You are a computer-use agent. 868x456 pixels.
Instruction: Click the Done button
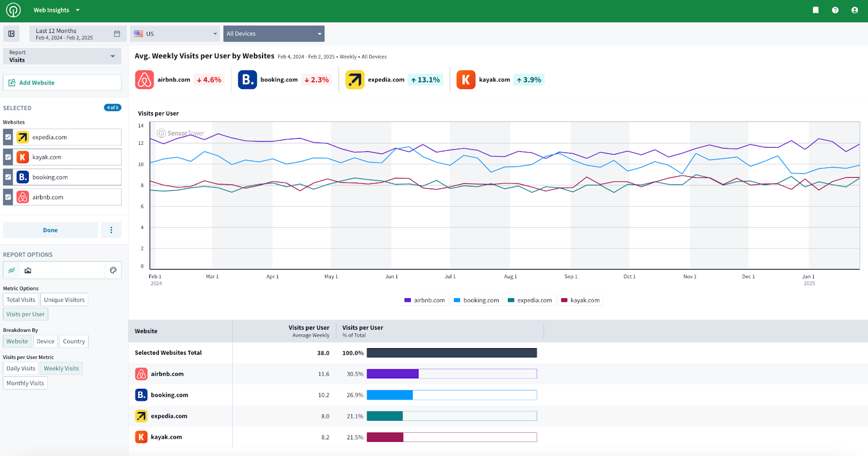tap(50, 230)
